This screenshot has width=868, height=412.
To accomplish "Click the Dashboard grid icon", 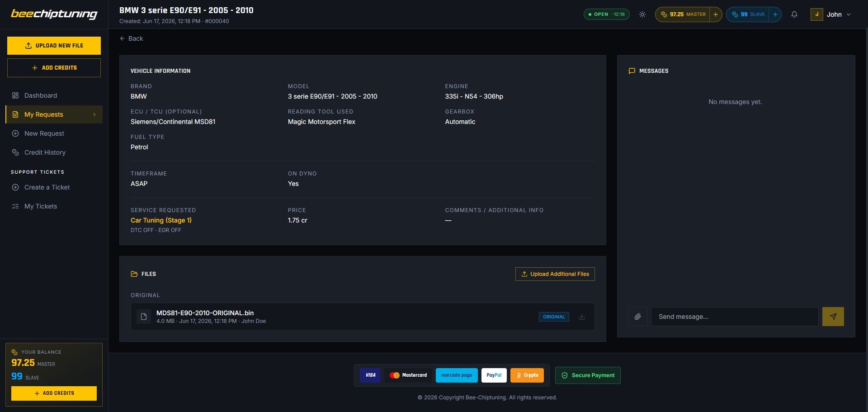I will [x=15, y=95].
